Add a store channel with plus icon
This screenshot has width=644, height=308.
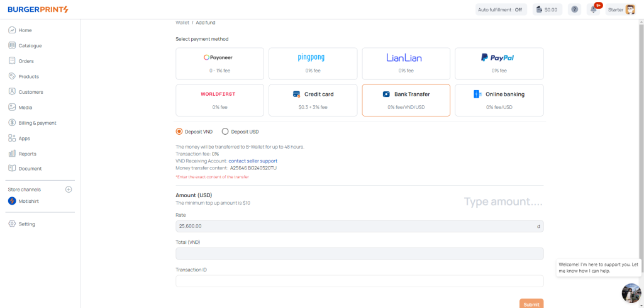point(69,190)
